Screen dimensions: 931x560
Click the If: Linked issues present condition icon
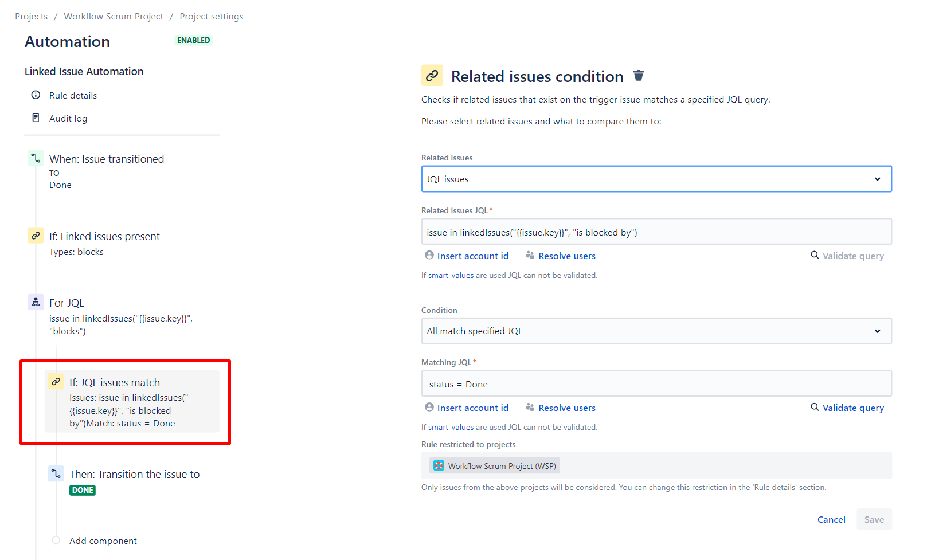[35, 236]
